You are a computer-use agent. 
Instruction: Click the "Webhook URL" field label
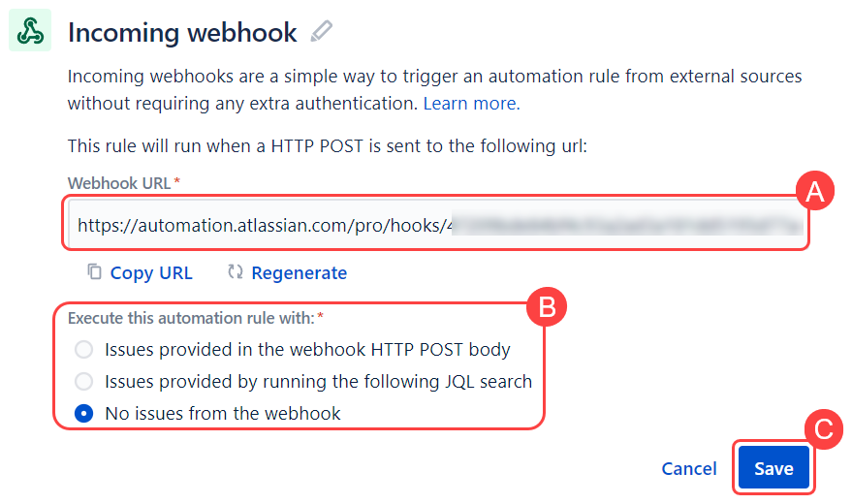pyautogui.click(x=119, y=182)
